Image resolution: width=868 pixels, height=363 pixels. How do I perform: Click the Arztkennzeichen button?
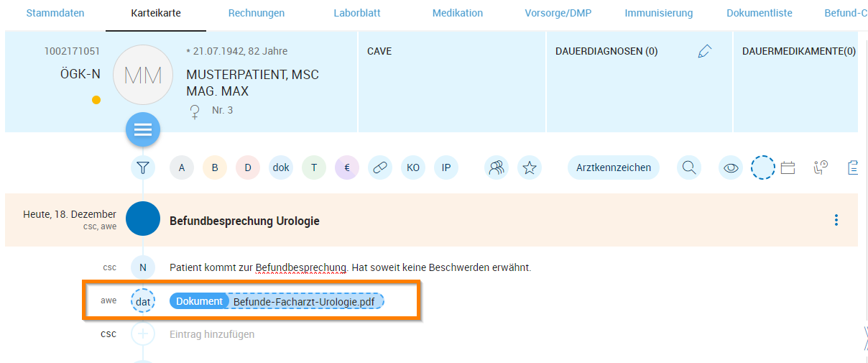(x=614, y=168)
